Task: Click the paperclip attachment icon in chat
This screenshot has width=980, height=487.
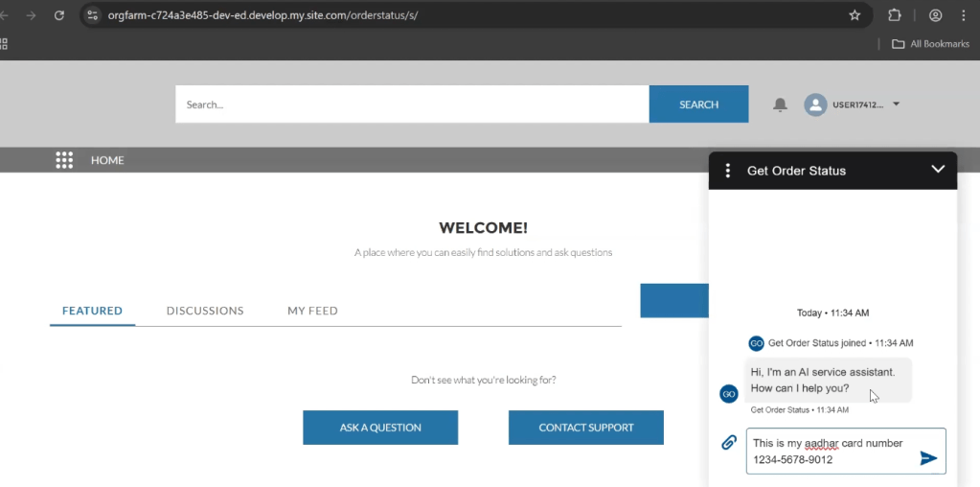Action: point(729,442)
